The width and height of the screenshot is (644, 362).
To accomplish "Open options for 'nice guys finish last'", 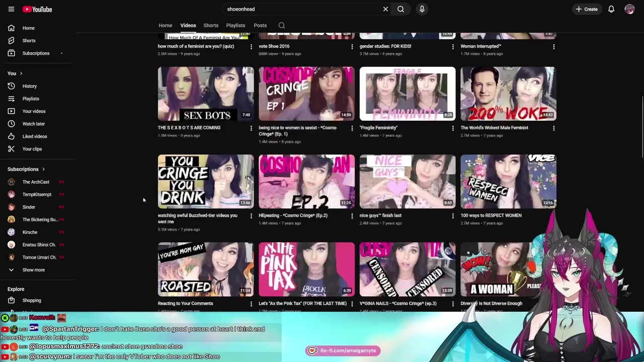I will click(x=453, y=216).
